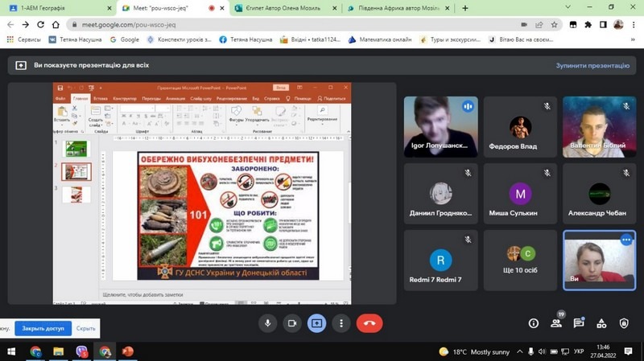Open chat with everyone icon
Viewport: 644px width, 361px height.
[x=579, y=323]
